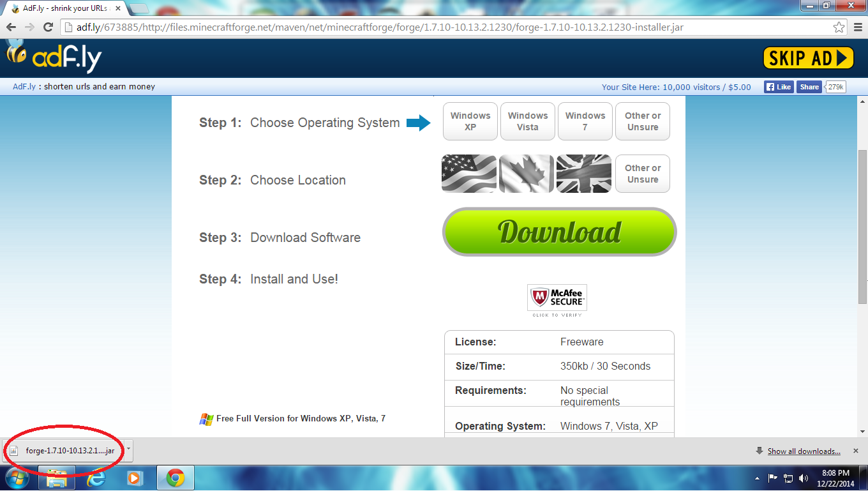Click the Facebook Share button
The image size is (868, 491).
coord(809,87)
